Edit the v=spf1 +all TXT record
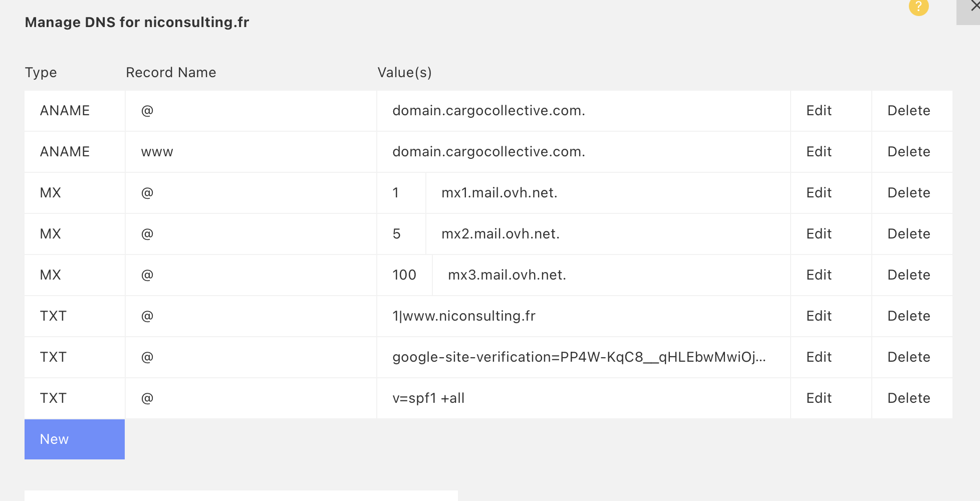 pyautogui.click(x=819, y=398)
